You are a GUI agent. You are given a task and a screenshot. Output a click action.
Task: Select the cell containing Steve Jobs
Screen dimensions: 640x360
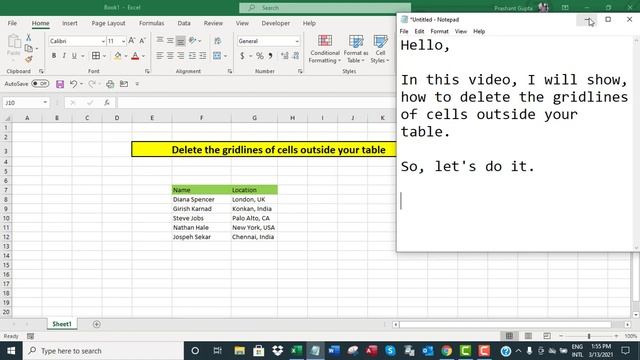pos(201,218)
